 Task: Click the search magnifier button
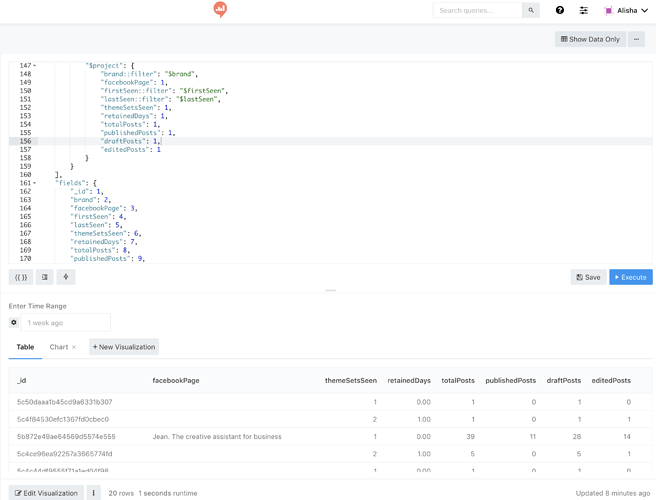coord(531,10)
